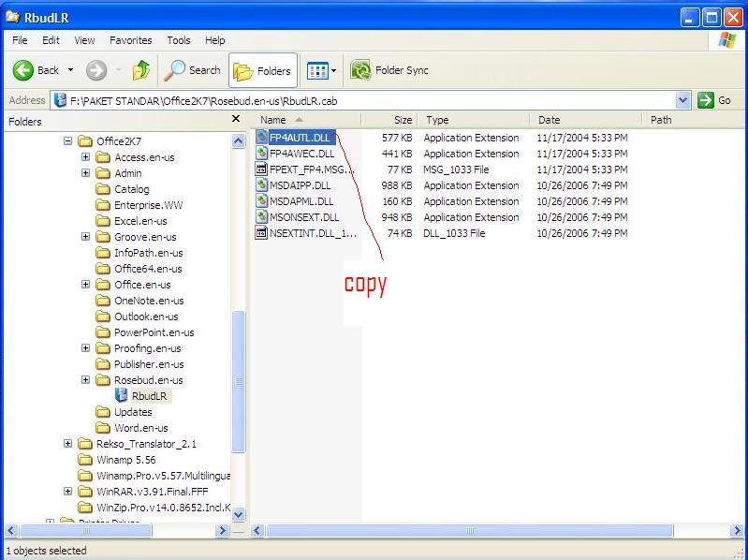The height and width of the screenshot is (560, 748).
Task: Click the FP4AWEC.DLL file icon
Action: [261, 154]
